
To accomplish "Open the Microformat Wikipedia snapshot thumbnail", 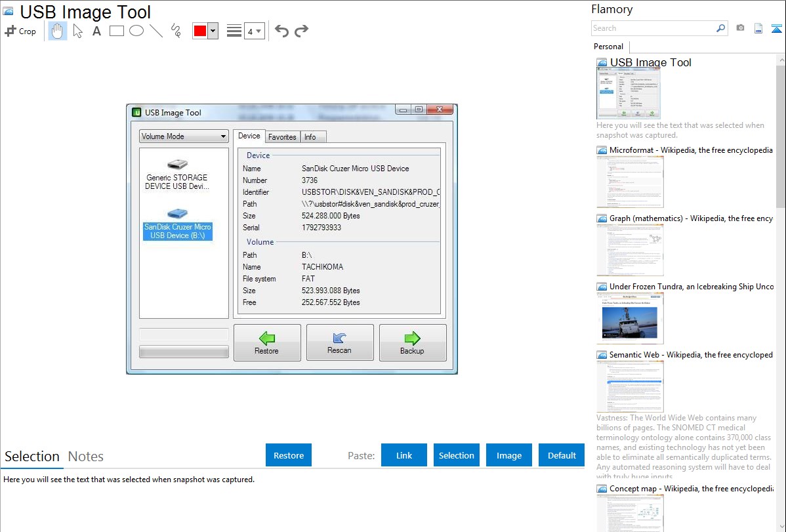I will click(x=630, y=182).
